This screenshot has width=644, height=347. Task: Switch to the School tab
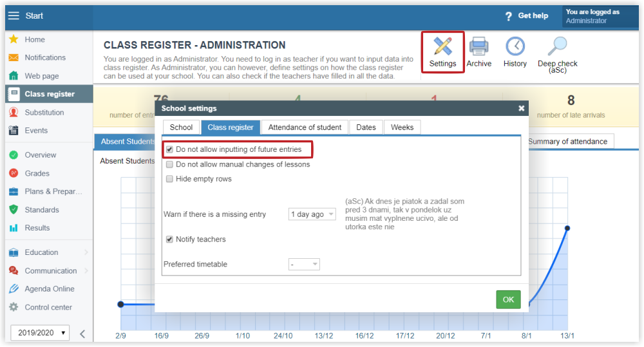[x=181, y=127]
